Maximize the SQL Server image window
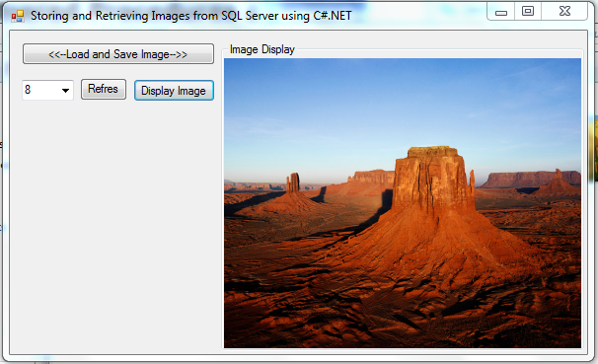Image resolution: width=598 pixels, height=364 pixels. point(528,12)
